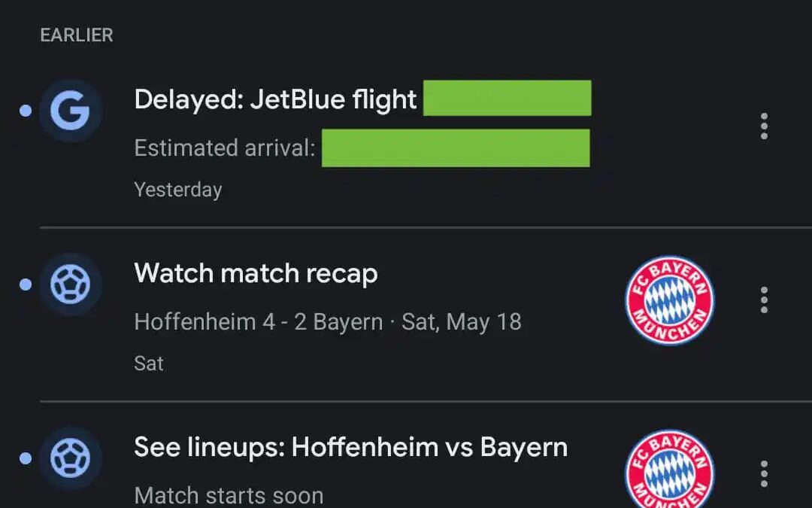
Task: Tap the soccer ball icon beside Watch match recap
Action: (x=70, y=285)
